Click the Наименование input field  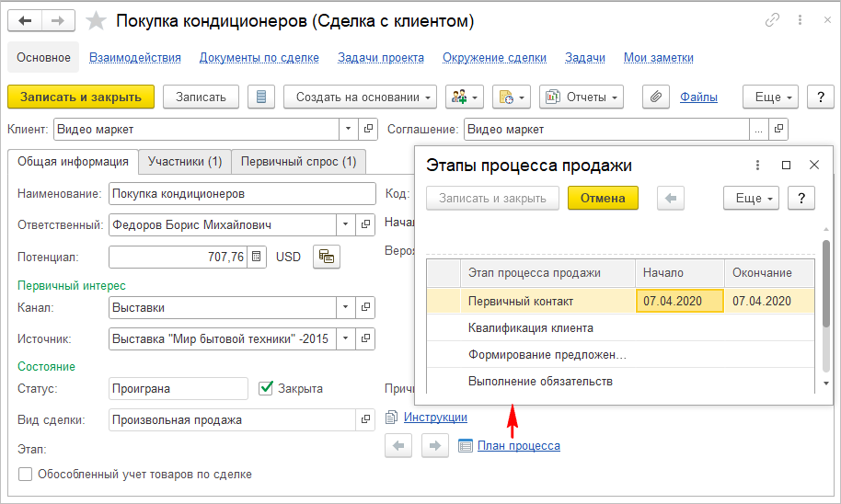241,194
